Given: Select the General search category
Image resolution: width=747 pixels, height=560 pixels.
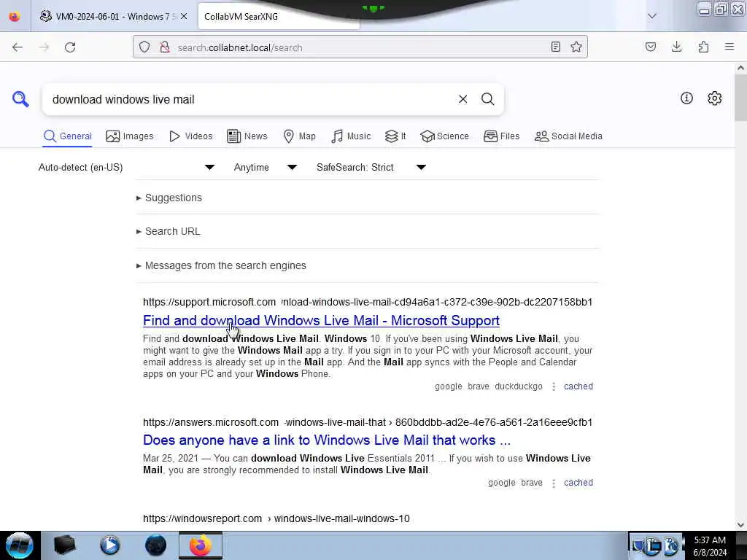Looking at the screenshot, I should click(67, 136).
